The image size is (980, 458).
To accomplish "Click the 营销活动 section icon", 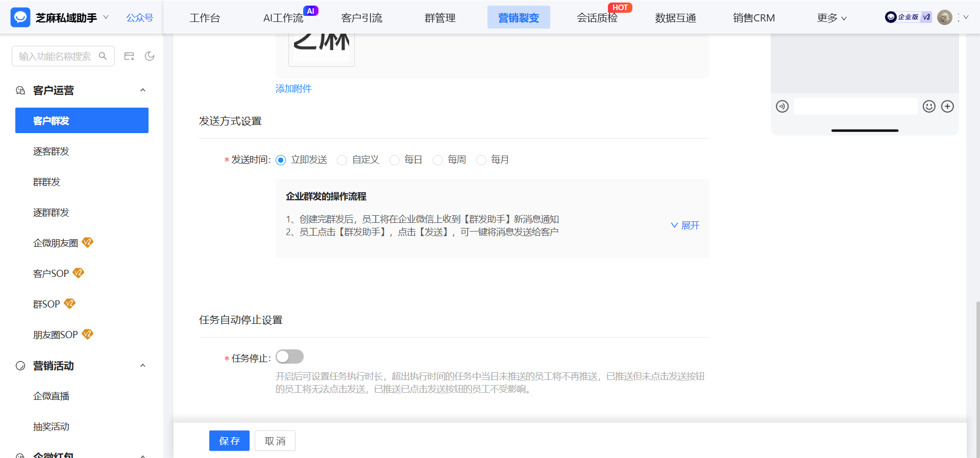I will (x=20, y=366).
